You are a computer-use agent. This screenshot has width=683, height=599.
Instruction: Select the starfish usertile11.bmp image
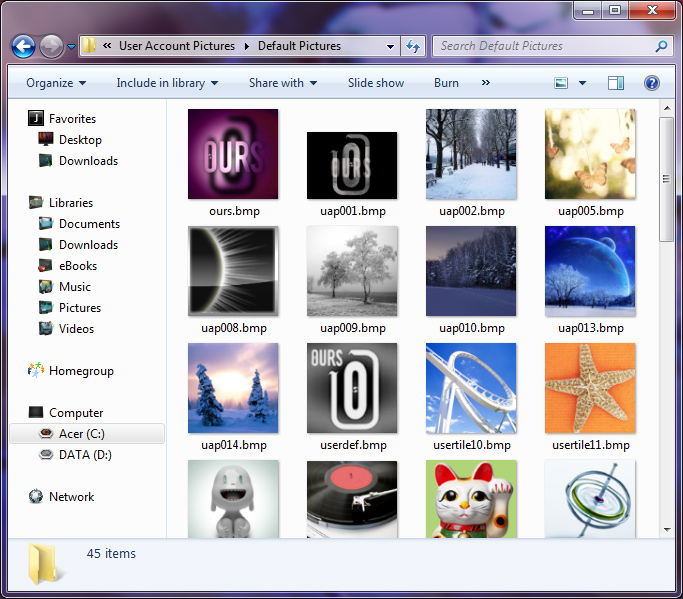coord(590,388)
